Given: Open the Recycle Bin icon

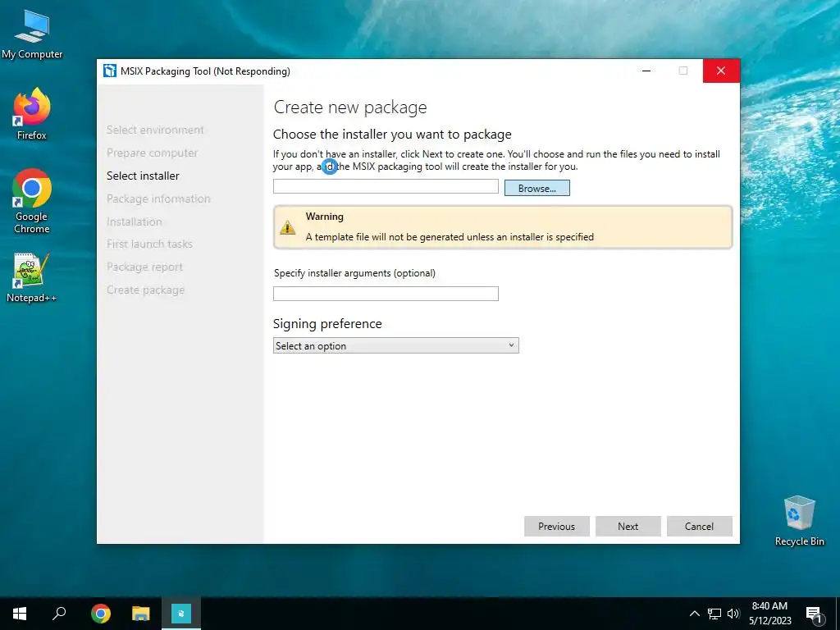Looking at the screenshot, I should click(x=799, y=520).
